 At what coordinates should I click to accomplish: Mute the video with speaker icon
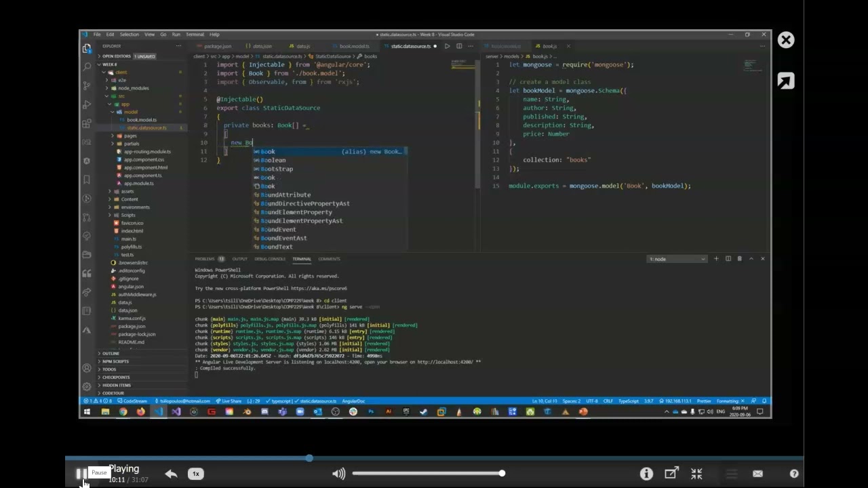(x=338, y=474)
